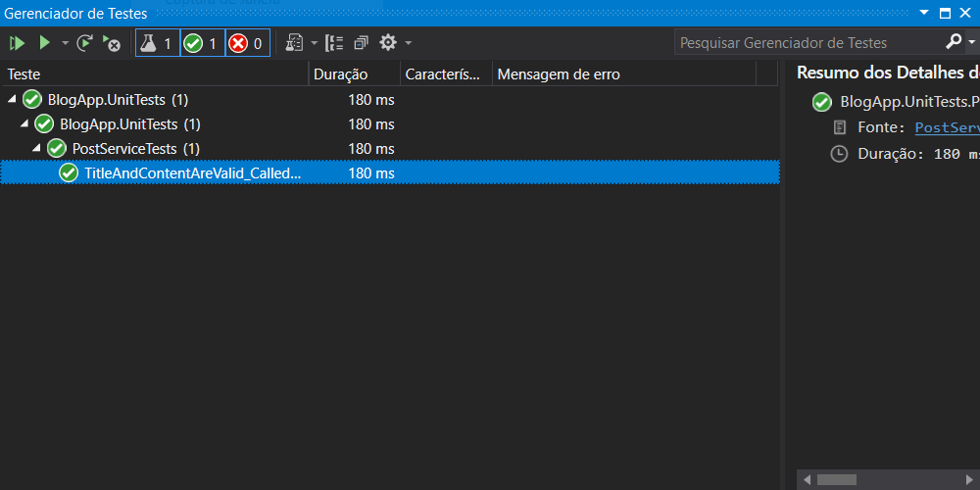
Task: Open the settings gear in toolbar
Action: click(x=388, y=43)
